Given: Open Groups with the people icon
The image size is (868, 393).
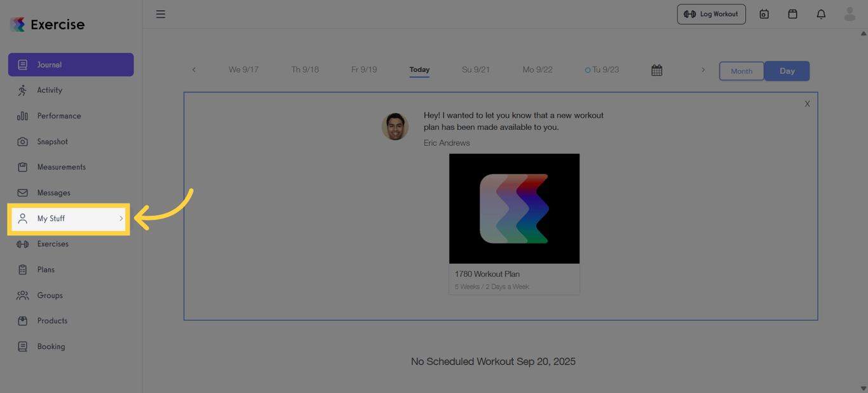Looking at the screenshot, I should (23, 295).
